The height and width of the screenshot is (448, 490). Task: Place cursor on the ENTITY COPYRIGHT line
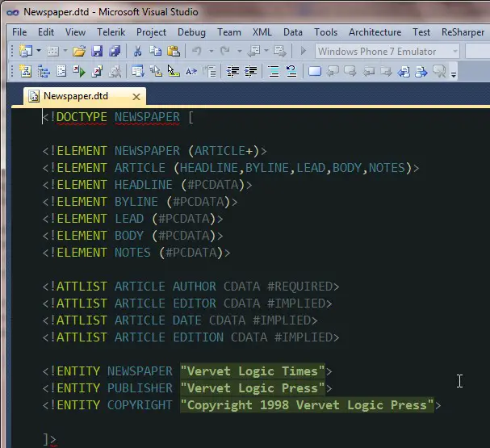tap(241, 405)
